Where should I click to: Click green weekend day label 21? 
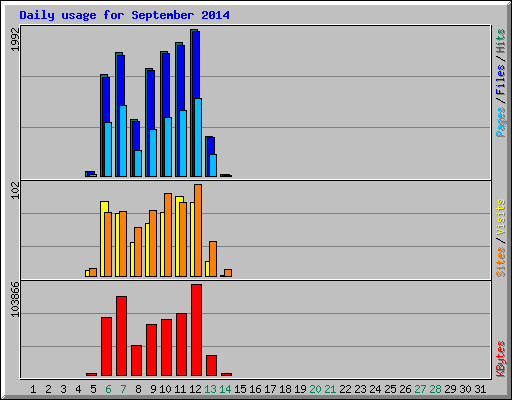coord(330,389)
